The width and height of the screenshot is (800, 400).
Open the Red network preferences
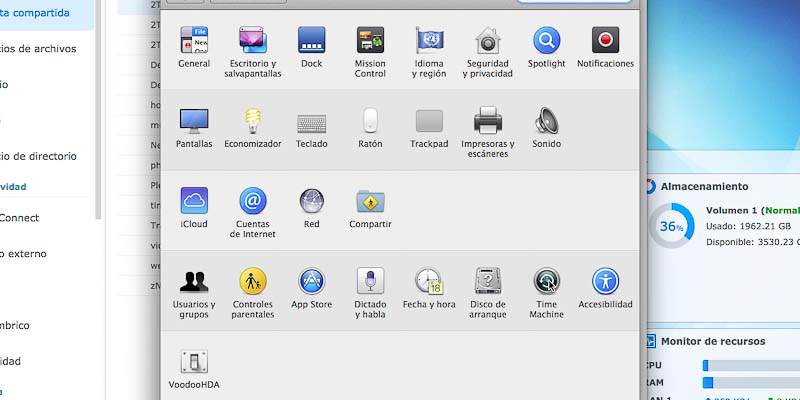pos(311,208)
